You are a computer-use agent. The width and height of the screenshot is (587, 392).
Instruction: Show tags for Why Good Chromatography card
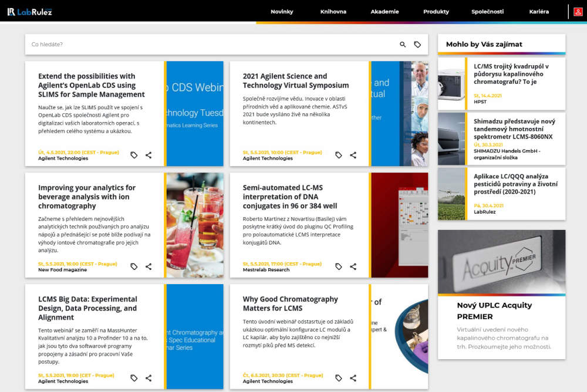tap(339, 378)
